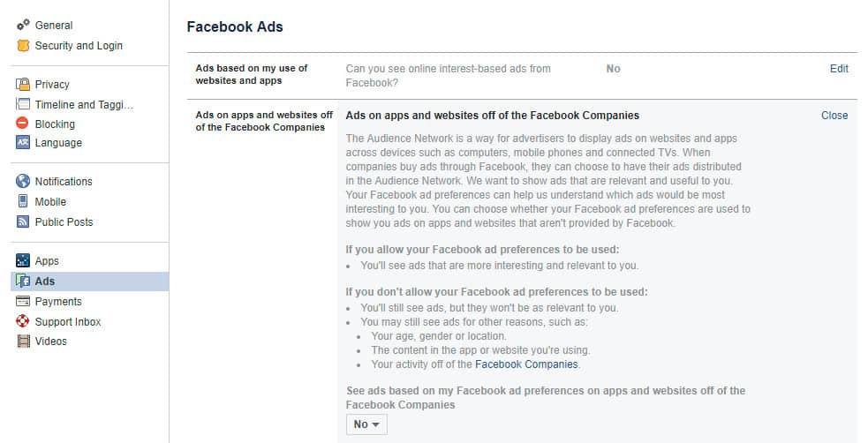The height and width of the screenshot is (443, 868).
Task: Click the Apps grid icon
Action: click(23, 261)
